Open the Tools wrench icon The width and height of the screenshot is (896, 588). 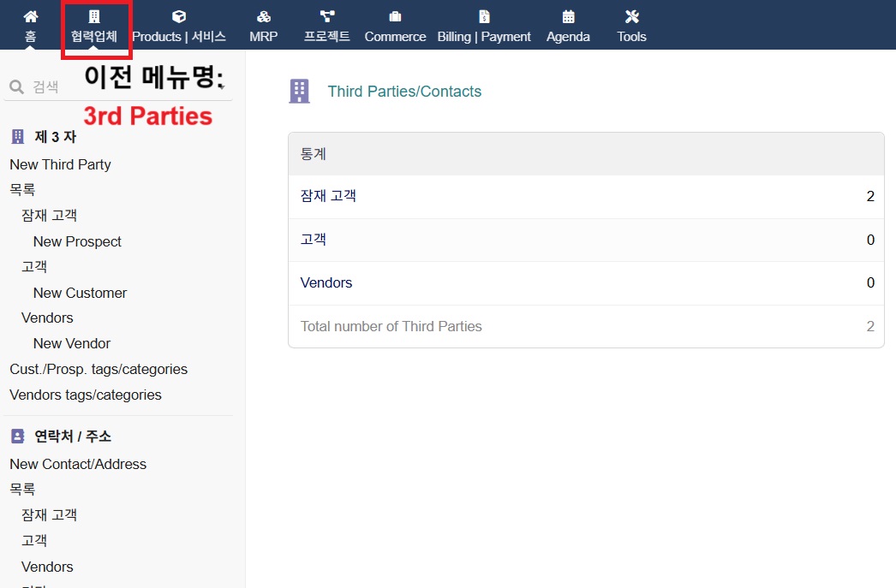[632, 16]
